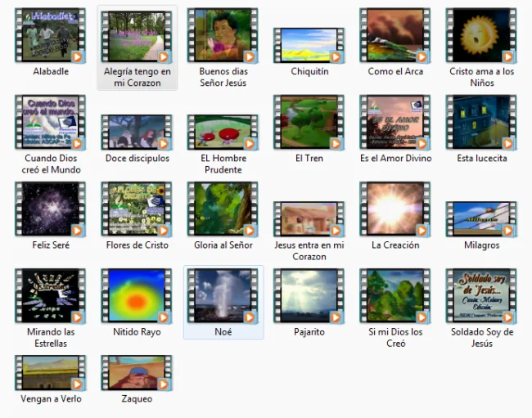This screenshot has height=418, width=532.
Task: Click the Mirando las Estrellas thumbnail
Action: coord(50,296)
